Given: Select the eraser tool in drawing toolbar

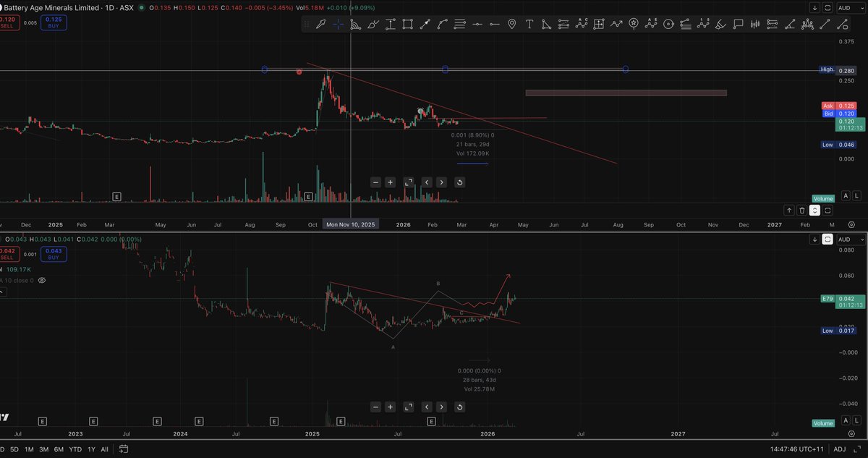Looking at the screenshot, I should click(x=720, y=24).
